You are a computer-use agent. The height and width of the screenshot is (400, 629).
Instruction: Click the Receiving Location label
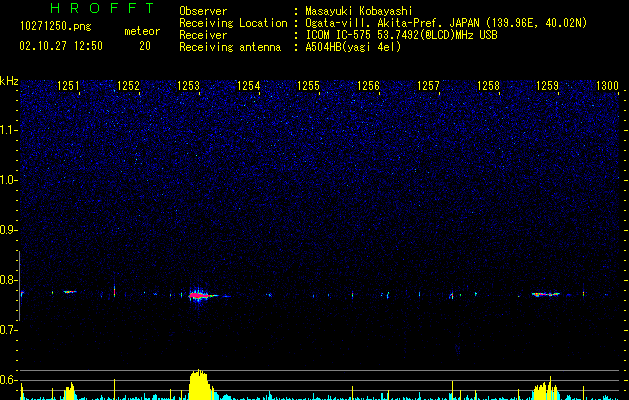pyautogui.click(x=233, y=23)
